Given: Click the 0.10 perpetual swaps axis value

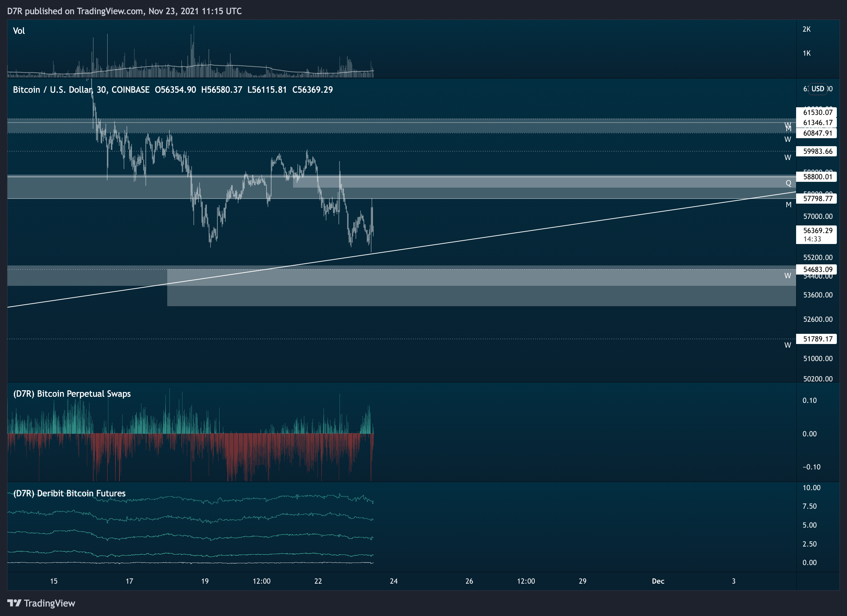Looking at the screenshot, I should (810, 400).
